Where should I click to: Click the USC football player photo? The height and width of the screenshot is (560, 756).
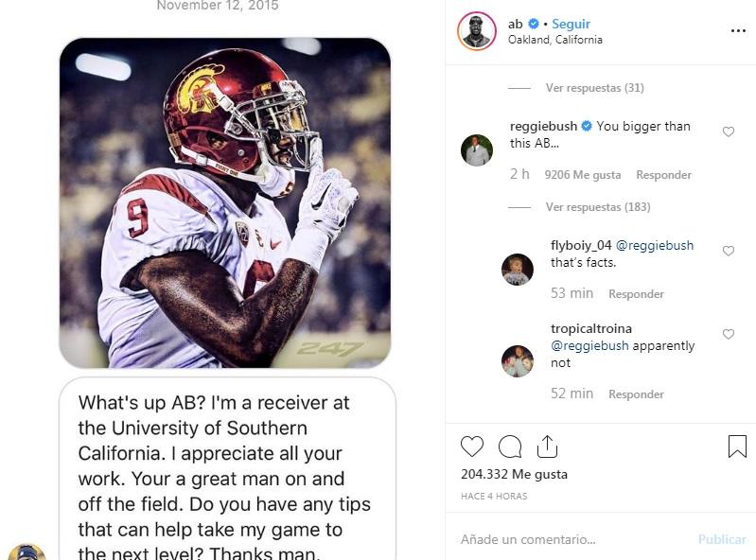pyautogui.click(x=225, y=202)
